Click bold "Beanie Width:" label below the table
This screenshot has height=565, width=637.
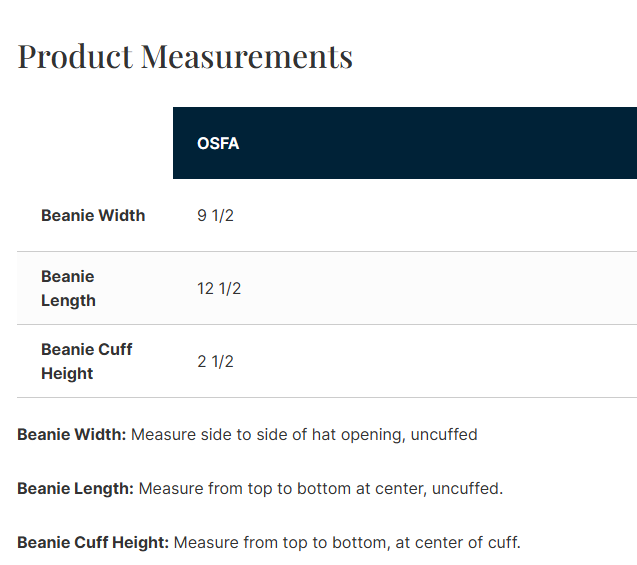72,435
